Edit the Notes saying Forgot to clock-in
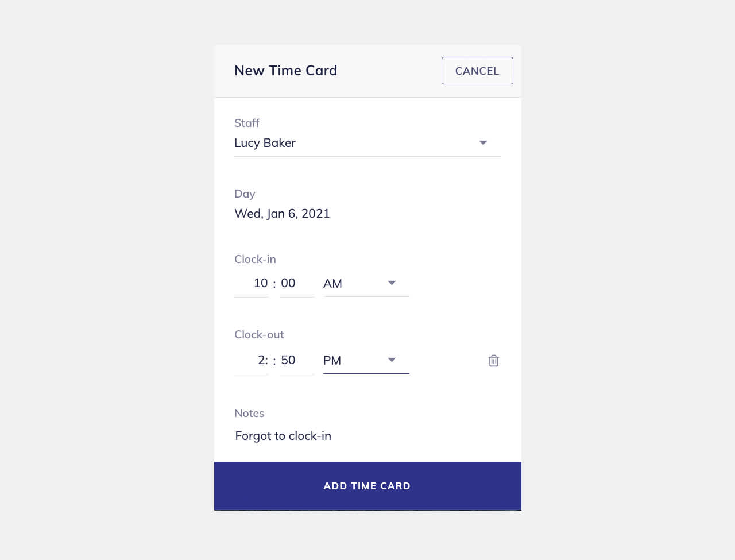Image resolution: width=735 pixels, height=560 pixels. click(283, 435)
